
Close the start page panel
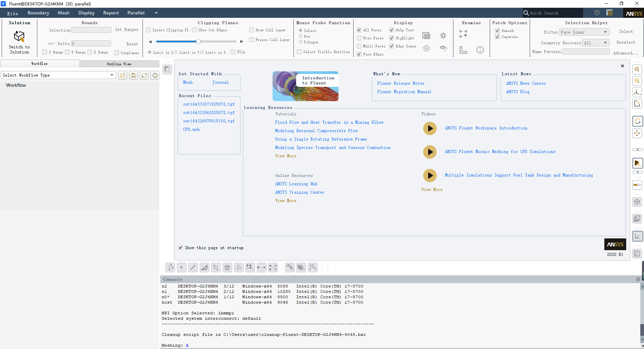[x=622, y=66]
